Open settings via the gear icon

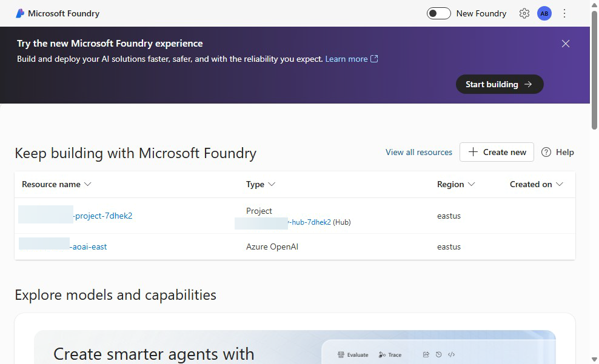tap(524, 13)
